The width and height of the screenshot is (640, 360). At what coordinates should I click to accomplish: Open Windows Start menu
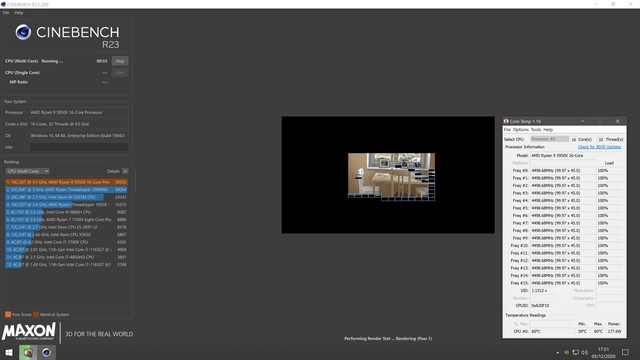pos(9,352)
